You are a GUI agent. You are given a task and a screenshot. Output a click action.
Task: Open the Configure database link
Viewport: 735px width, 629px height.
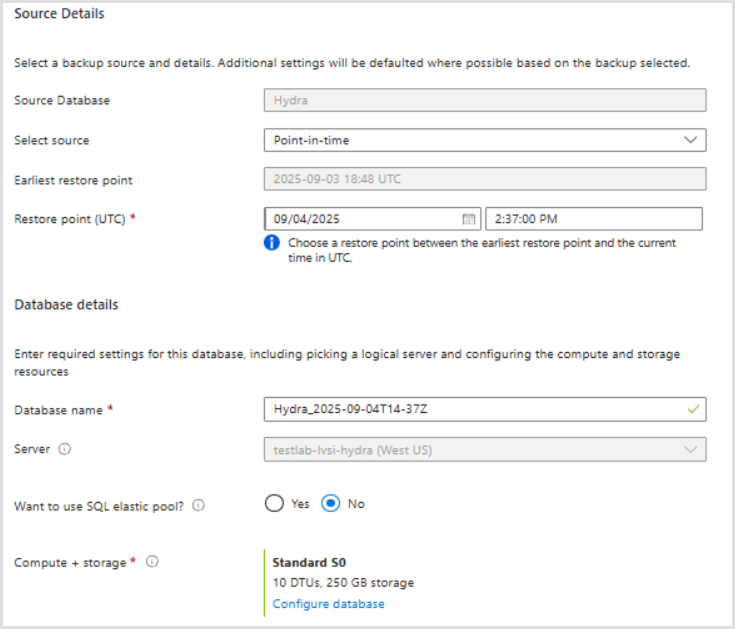click(x=328, y=604)
